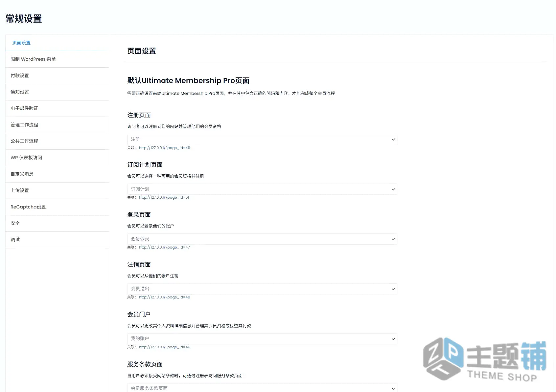Screen dimensions: 556x392
Task: Follow link with page_id=48
Action: click(x=164, y=297)
